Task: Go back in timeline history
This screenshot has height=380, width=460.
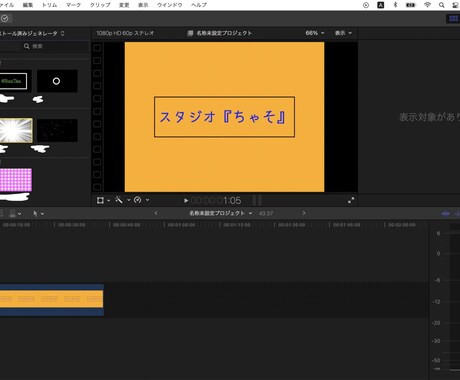Action: [156, 213]
